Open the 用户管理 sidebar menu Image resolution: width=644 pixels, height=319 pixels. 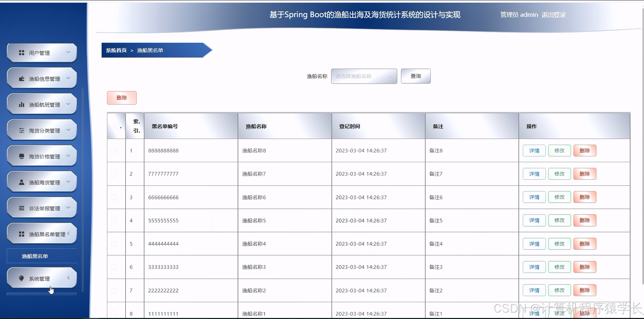[42, 53]
